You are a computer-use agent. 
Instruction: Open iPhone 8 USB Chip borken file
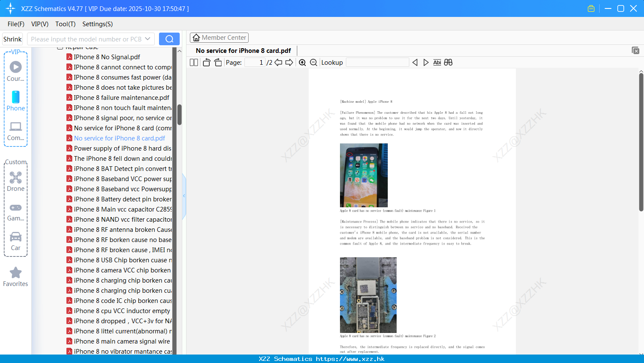click(123, 260)
